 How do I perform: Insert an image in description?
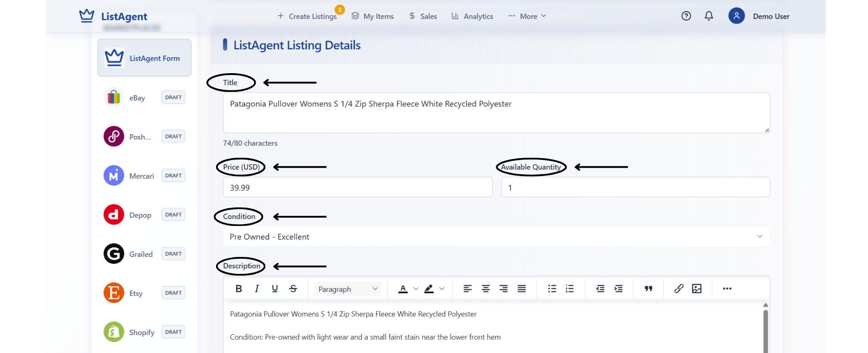click(697, 289)
